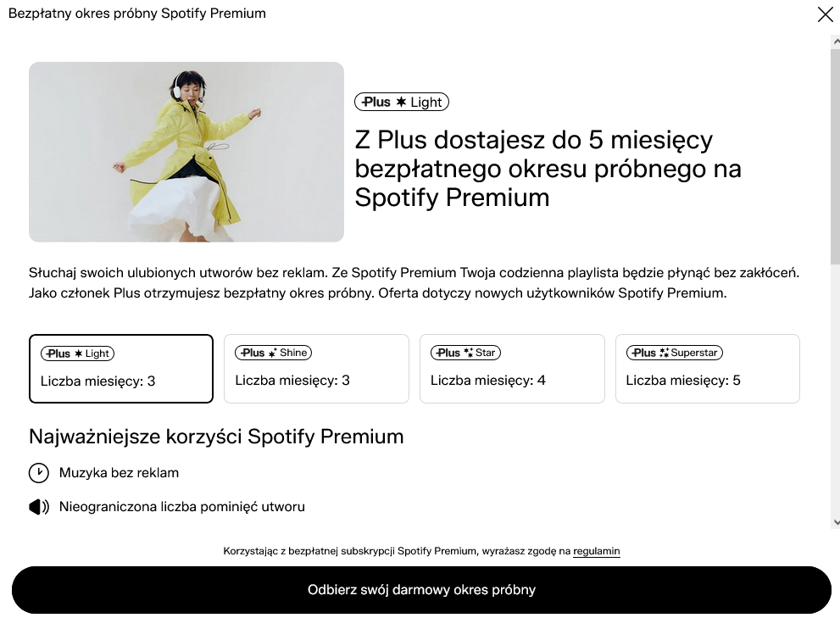This screenshot has height=629, width=840.
Task: Click Odbierz swój darmowy okres próbny button
Action: (421, 590)
